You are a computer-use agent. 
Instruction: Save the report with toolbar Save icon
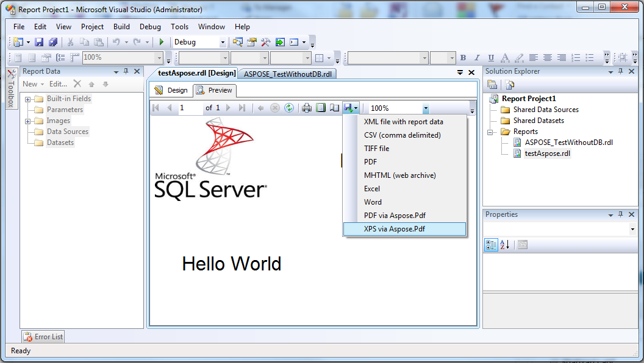click(39, 42)
